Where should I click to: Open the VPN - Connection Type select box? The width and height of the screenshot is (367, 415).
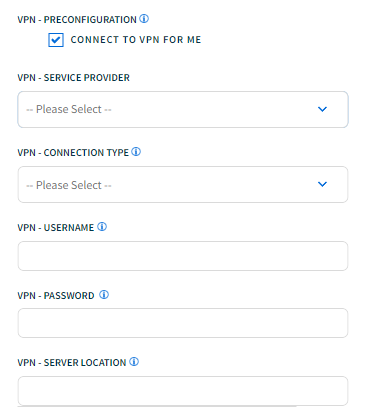[183, 184]
